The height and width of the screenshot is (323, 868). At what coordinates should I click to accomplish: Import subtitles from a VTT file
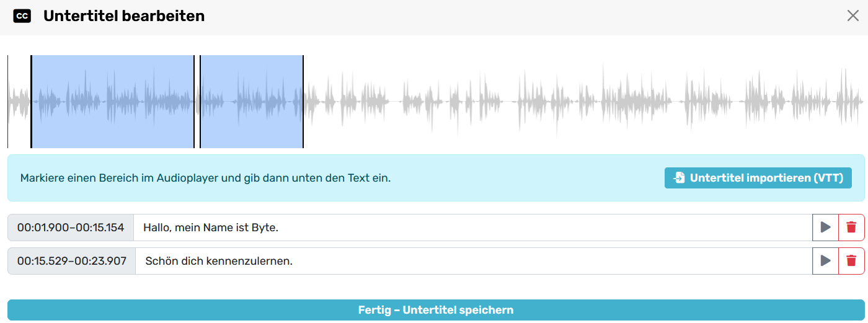point(758,178)
